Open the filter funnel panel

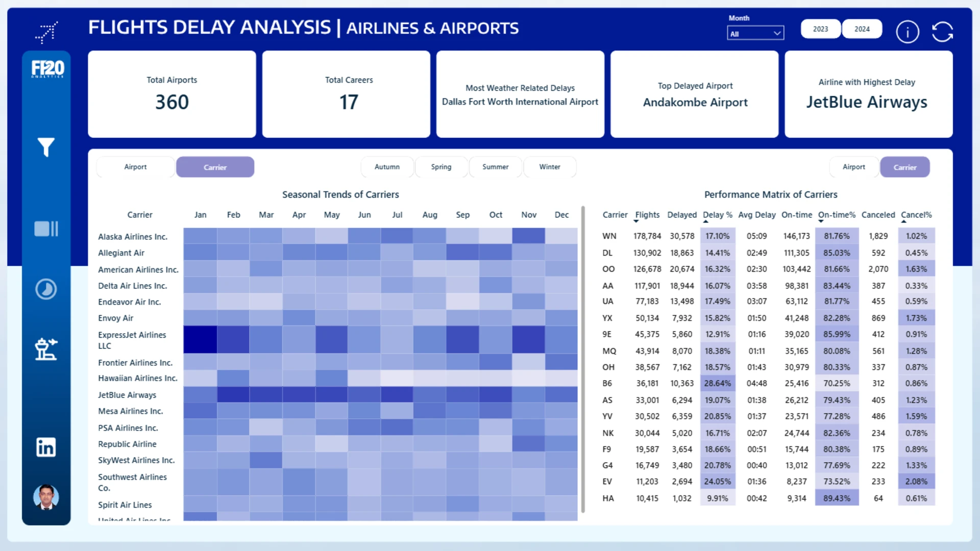click(x=46, y=147)
